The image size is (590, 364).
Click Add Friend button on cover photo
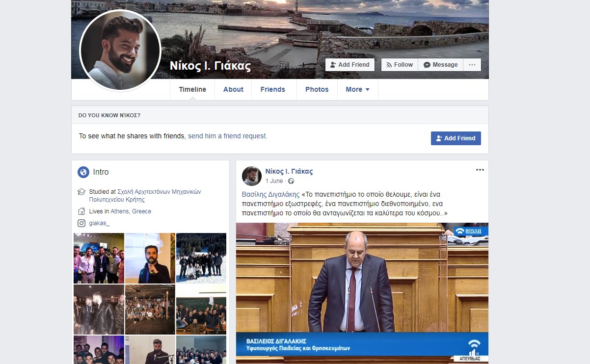pos(350,65)
